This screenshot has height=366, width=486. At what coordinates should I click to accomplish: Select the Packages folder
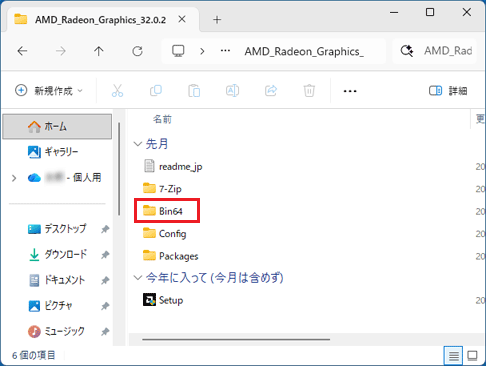click(170, 256)
